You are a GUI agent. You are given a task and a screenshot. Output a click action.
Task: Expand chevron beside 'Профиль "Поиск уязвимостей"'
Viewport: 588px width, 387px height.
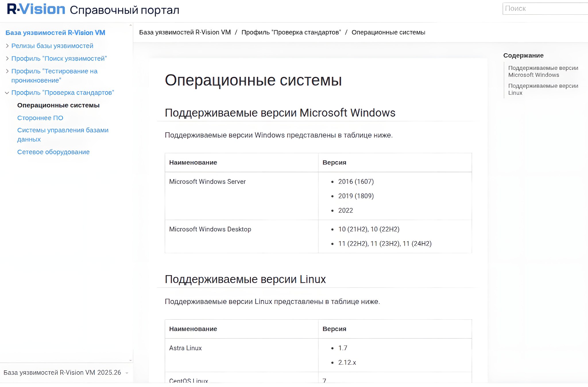7,59
